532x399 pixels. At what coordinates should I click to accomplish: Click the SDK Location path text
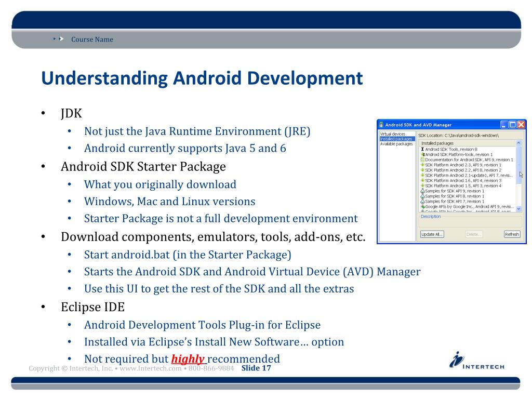(x=458, y=136)
